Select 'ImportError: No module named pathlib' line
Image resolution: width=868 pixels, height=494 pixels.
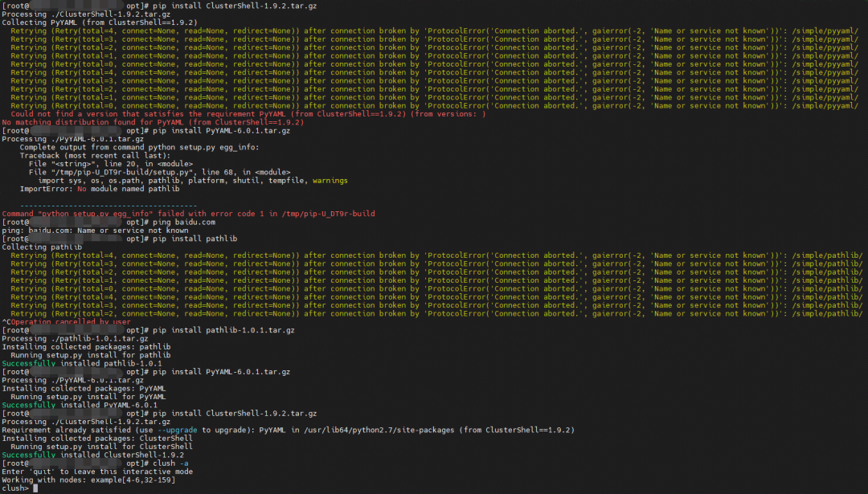point(100,189)
